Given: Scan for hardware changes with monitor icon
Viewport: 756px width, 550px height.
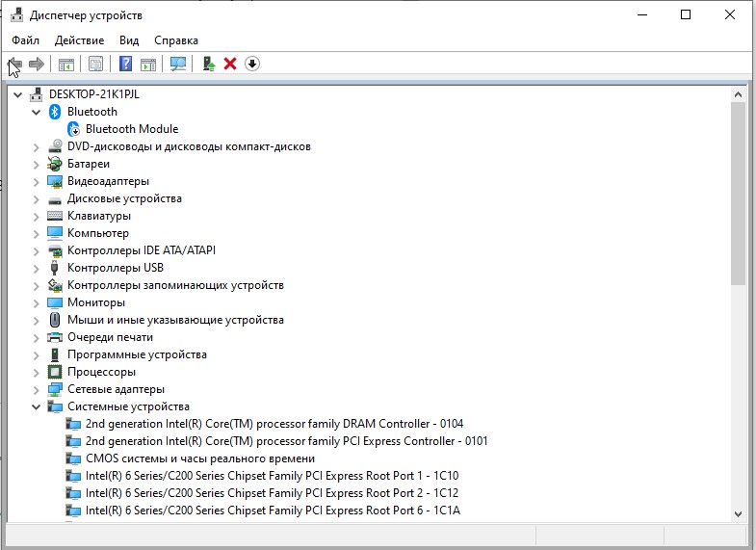Looking at the screenshot, I should pos(178,64).
